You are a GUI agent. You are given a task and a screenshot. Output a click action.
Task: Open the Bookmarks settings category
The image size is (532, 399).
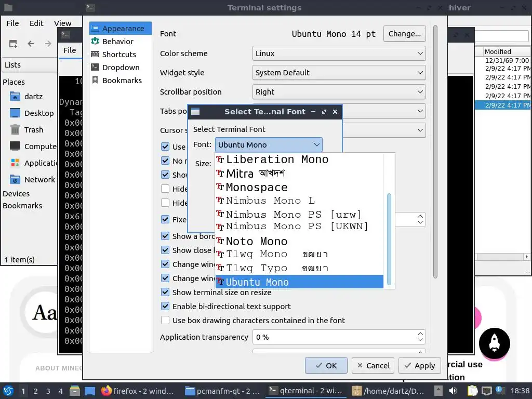pos(121,81)
